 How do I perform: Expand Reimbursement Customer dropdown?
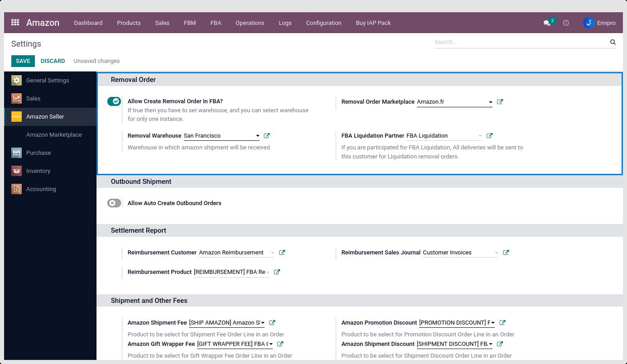click(272, 253)
